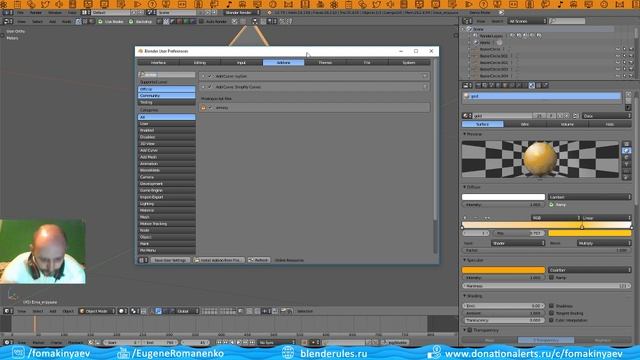Open the System preferences tab
Screen dimensions: 640x360
click(409, 62)
